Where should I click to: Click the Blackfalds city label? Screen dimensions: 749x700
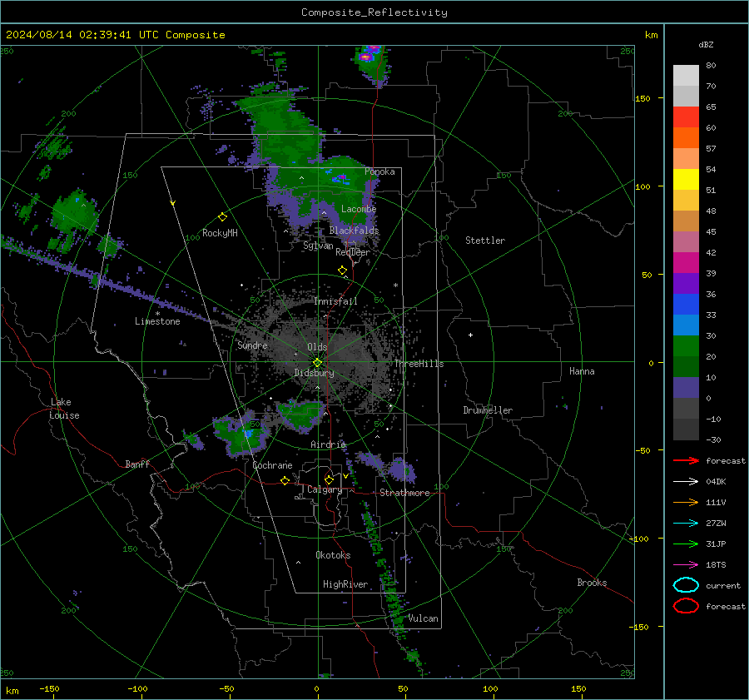tap(354, 231)
